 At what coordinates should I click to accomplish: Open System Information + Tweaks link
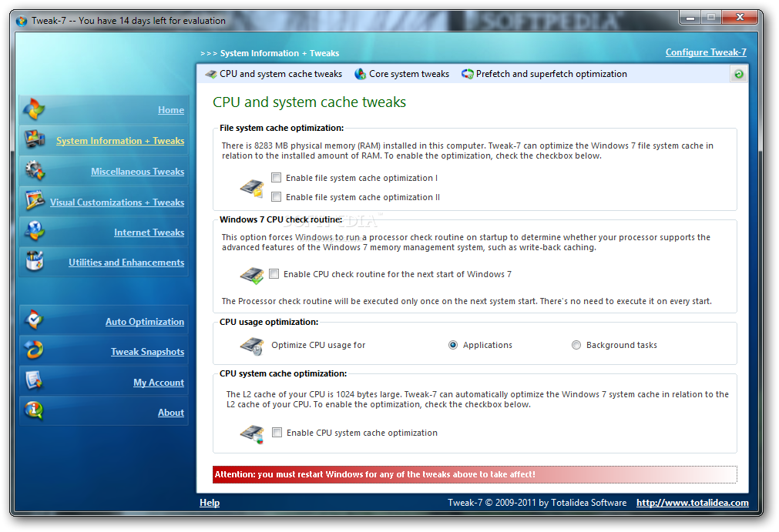(x=120, y=141)
